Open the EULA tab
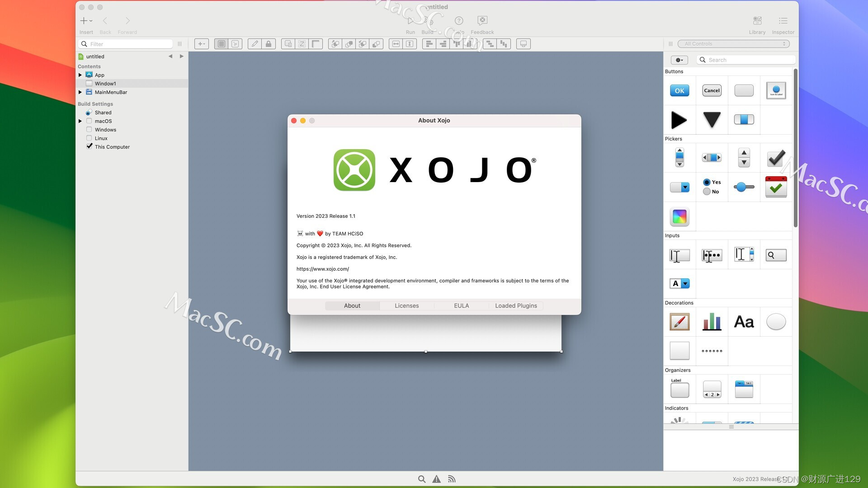Screen dimensions: 868x488 (462, 306)
